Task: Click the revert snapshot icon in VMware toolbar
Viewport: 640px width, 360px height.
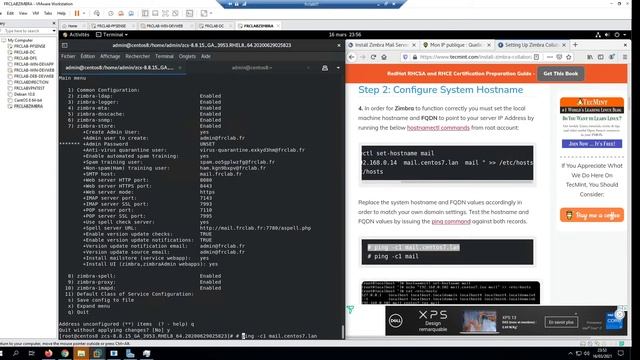Action: (121, 13)
